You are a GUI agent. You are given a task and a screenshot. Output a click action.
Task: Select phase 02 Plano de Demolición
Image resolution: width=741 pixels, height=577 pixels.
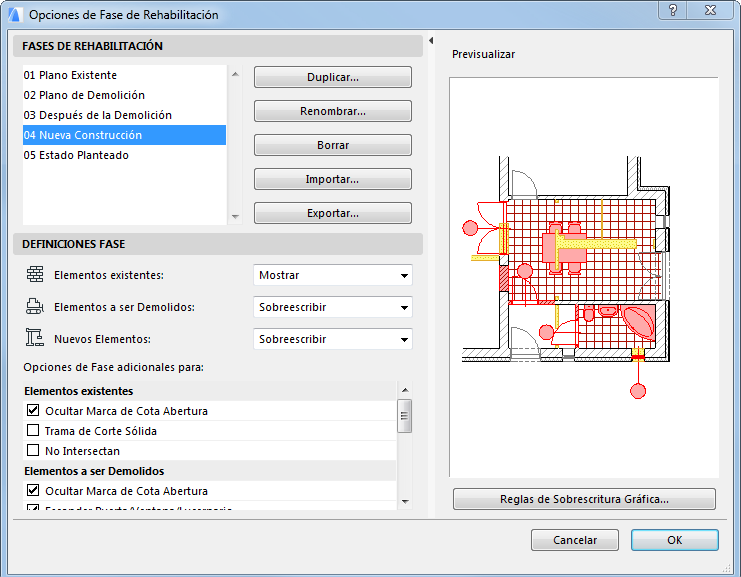coord(124,95)
